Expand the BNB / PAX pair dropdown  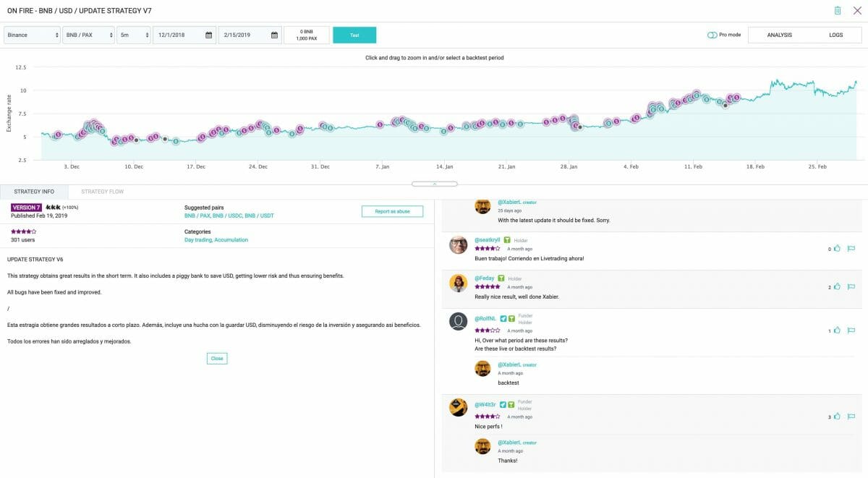coord(88,35)
